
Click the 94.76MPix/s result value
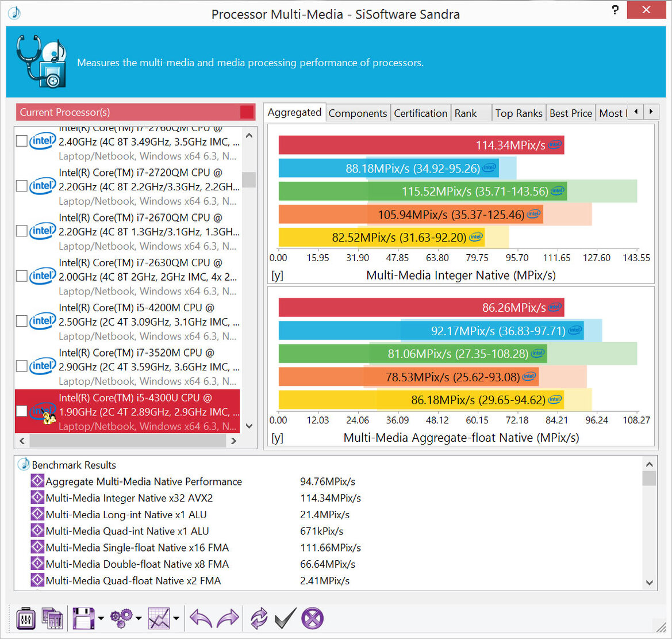(x=328, y=481)
